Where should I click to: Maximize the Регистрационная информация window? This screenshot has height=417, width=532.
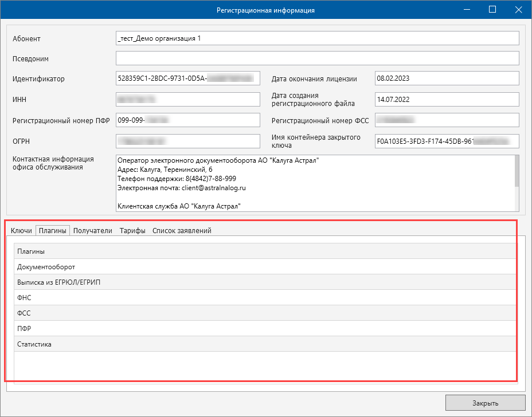pyautogui.click(x=492, y=10)
